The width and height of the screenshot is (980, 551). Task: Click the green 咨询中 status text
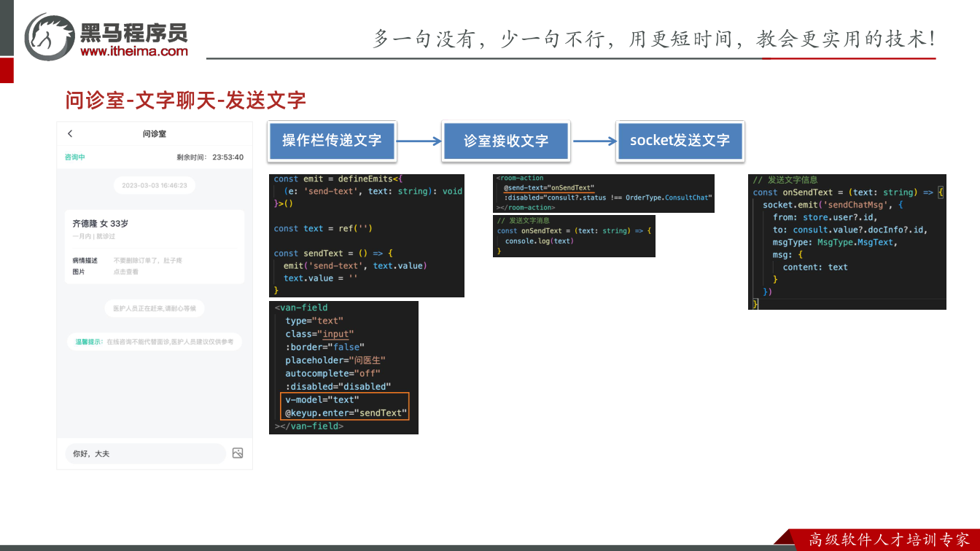click(75, 157)
